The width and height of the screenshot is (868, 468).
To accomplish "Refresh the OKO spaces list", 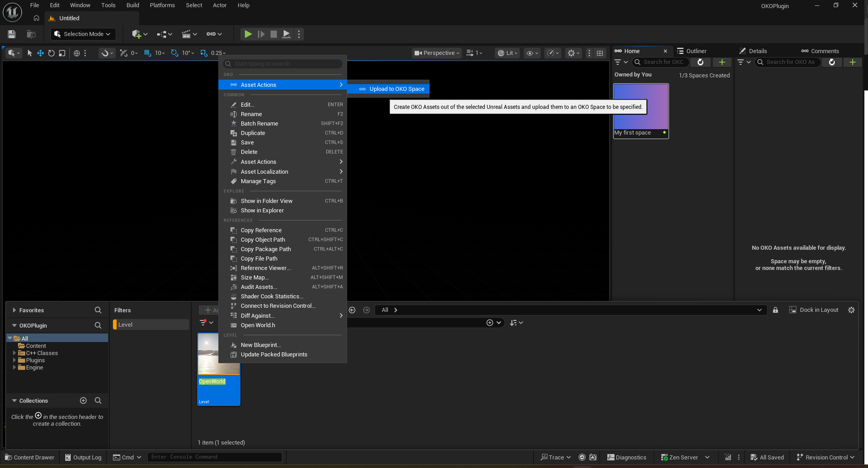I will tap(701, 62).
